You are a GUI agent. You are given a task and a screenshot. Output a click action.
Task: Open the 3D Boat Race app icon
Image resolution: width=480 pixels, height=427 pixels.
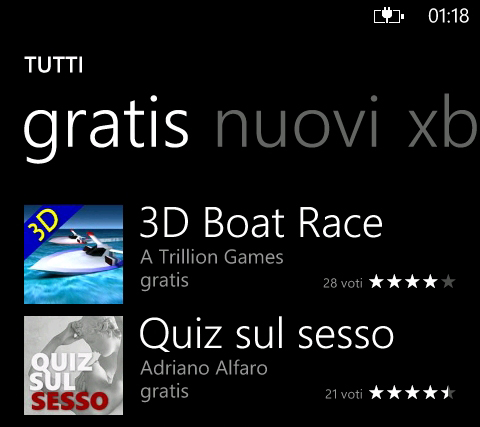click(x=73, y=254)
